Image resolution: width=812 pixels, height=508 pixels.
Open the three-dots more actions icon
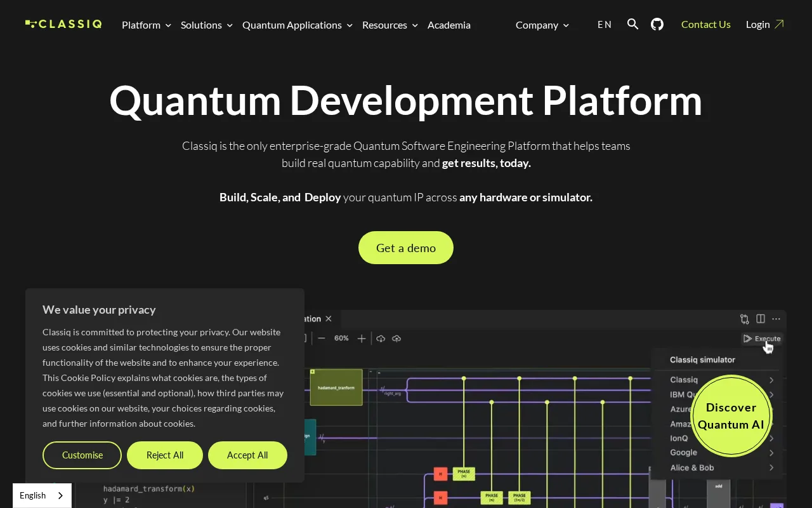point(776,319)
